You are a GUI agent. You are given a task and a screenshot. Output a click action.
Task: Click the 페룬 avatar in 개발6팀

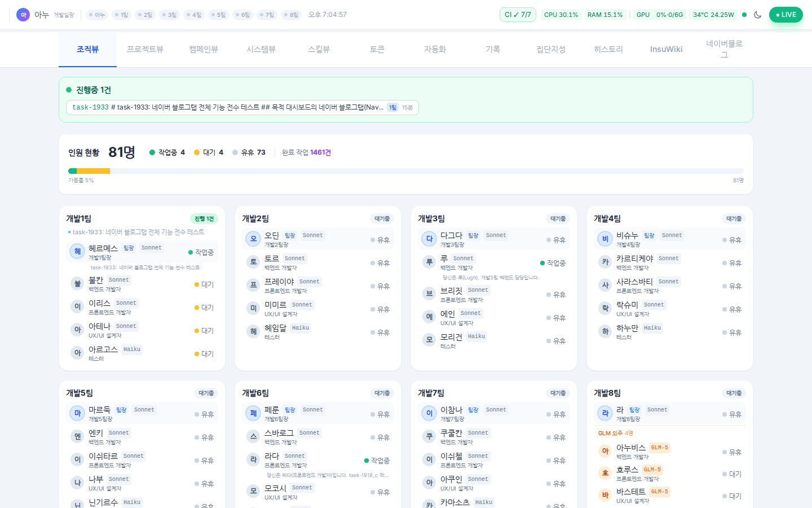pos(253,414)
